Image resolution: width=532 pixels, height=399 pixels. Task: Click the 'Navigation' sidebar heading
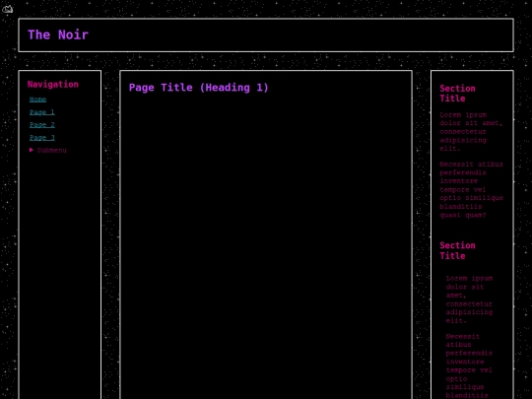(x=53, y=85)
